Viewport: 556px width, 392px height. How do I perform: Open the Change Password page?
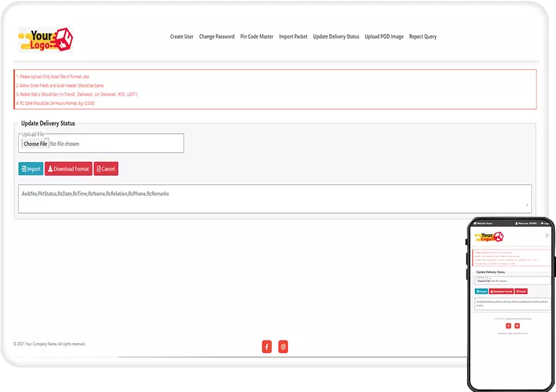[x=217, y=37]
